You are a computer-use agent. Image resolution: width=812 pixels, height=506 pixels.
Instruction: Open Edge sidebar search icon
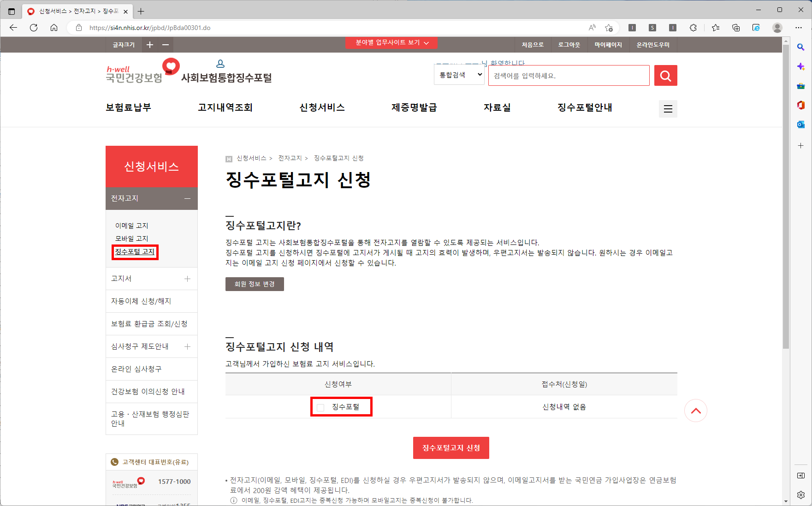pyautogui.click(x=801, y=47)
